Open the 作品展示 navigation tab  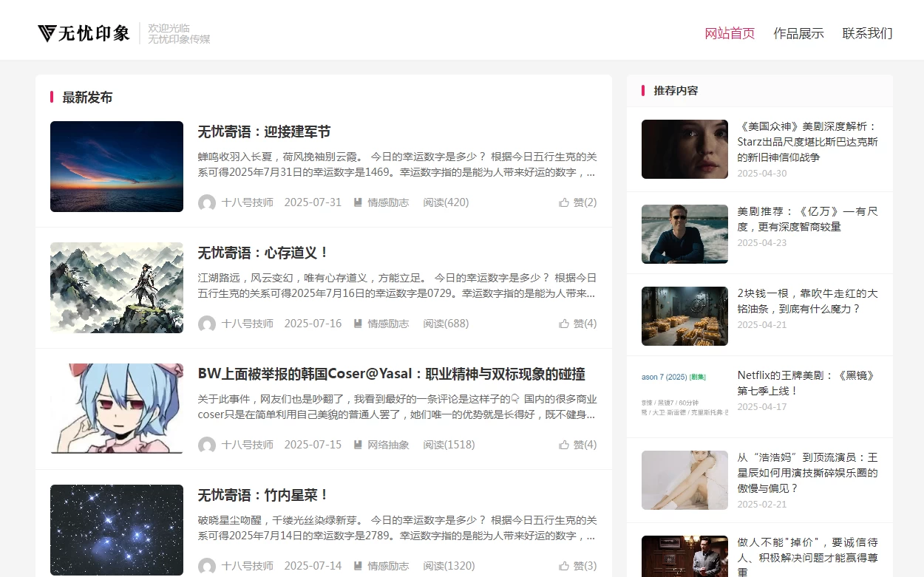pyautogui.click(x=798, y=33)
